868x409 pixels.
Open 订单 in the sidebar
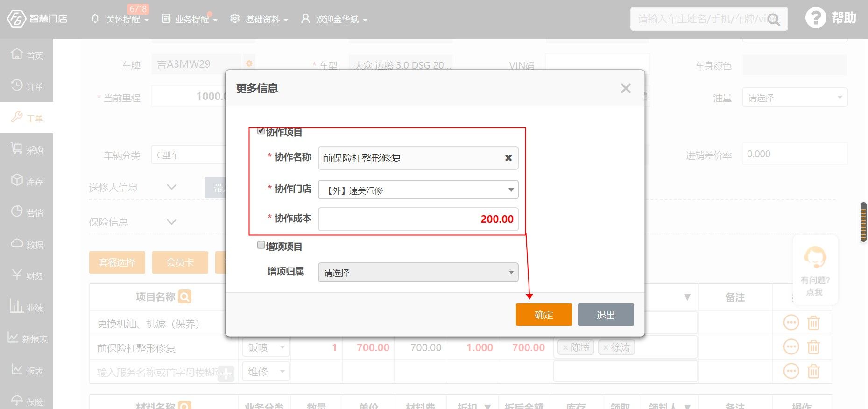point(27,86)
